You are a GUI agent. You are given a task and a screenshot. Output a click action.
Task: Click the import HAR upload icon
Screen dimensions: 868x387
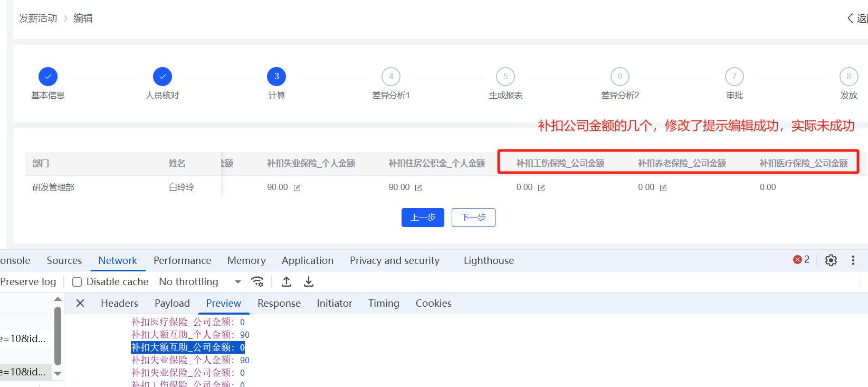pos(287,282)
